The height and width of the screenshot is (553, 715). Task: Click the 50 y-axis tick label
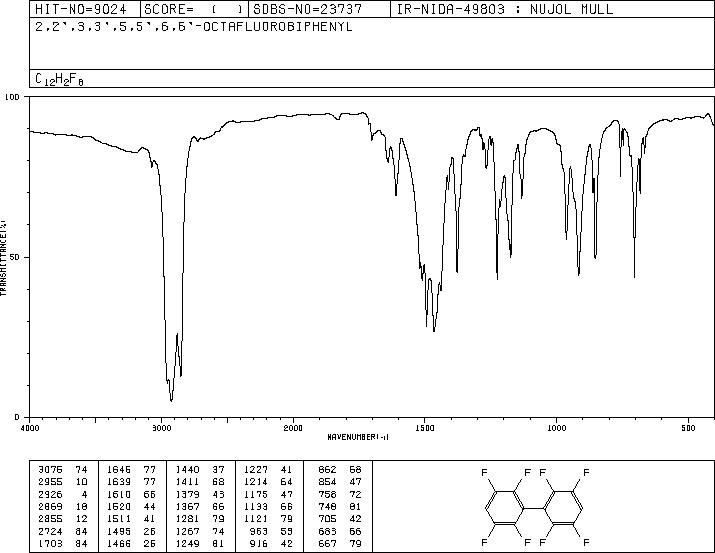(x=16, y=257)
